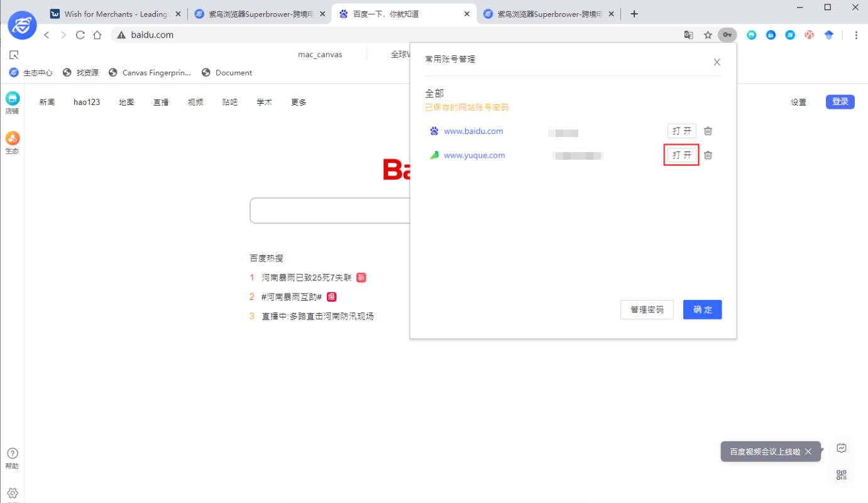Click the QR code icon at bottom right
This screenshot has width=868, height=503.
(x=841, y=475)
